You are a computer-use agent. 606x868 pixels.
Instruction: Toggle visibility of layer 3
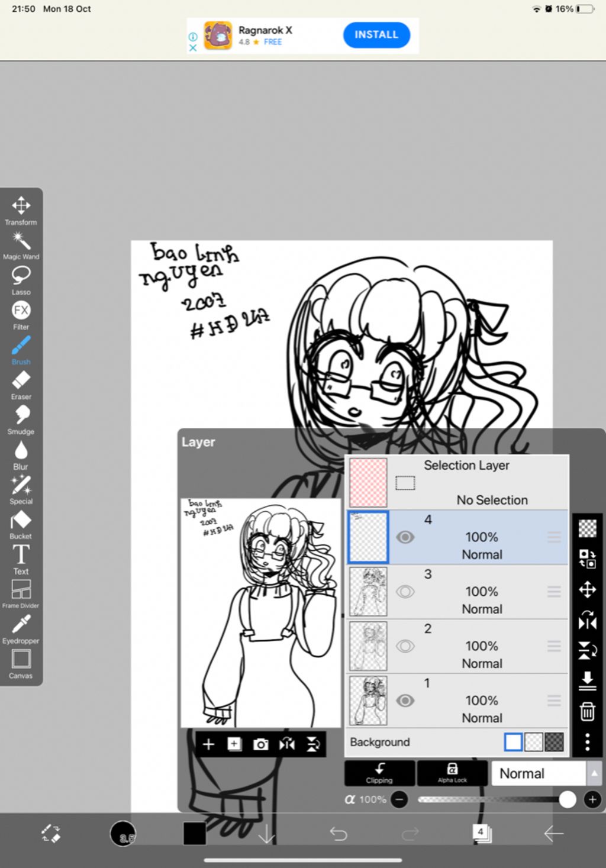[405, 592]
